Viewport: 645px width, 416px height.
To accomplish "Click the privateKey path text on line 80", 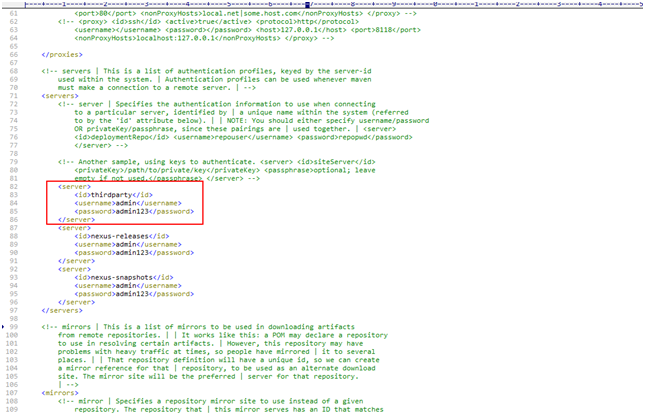I will pyautogui.click(x=167, y=170).
